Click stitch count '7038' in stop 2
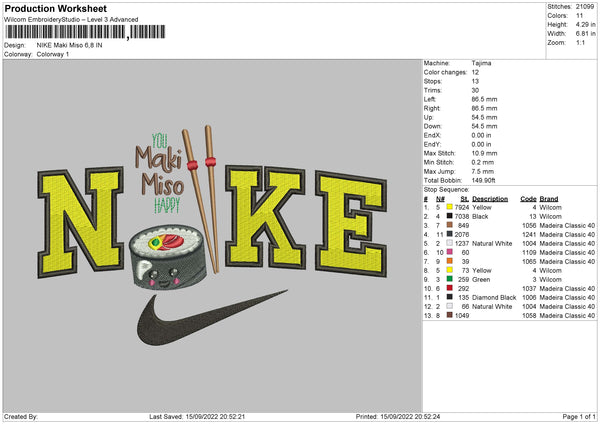Image resolution: width=600 pixels, height=424 pixels. point(462,216)
